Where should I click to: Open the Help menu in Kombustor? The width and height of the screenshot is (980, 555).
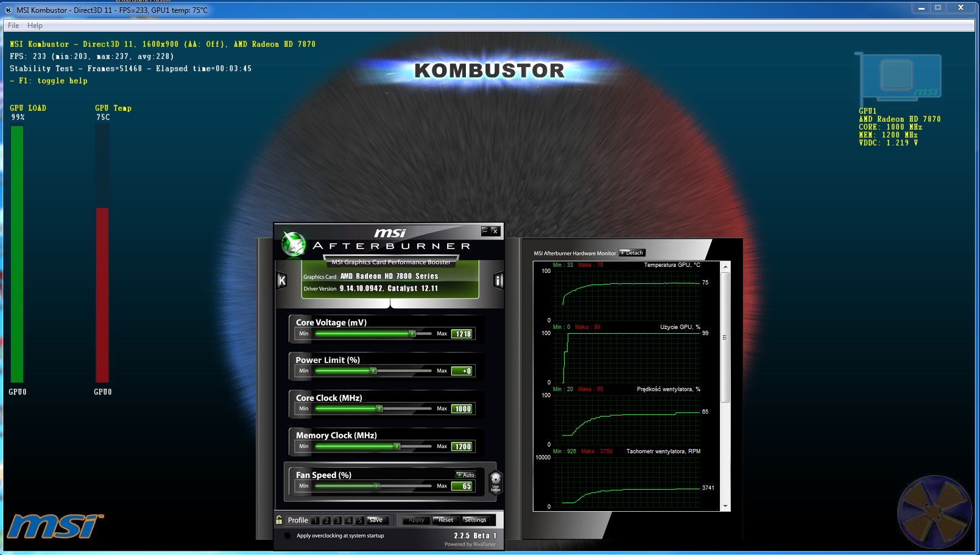point(35,26)
